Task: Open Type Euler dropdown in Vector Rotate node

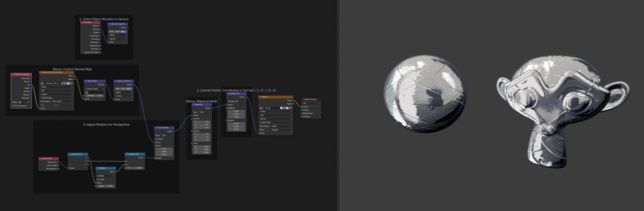Action: tap(167, 135)
